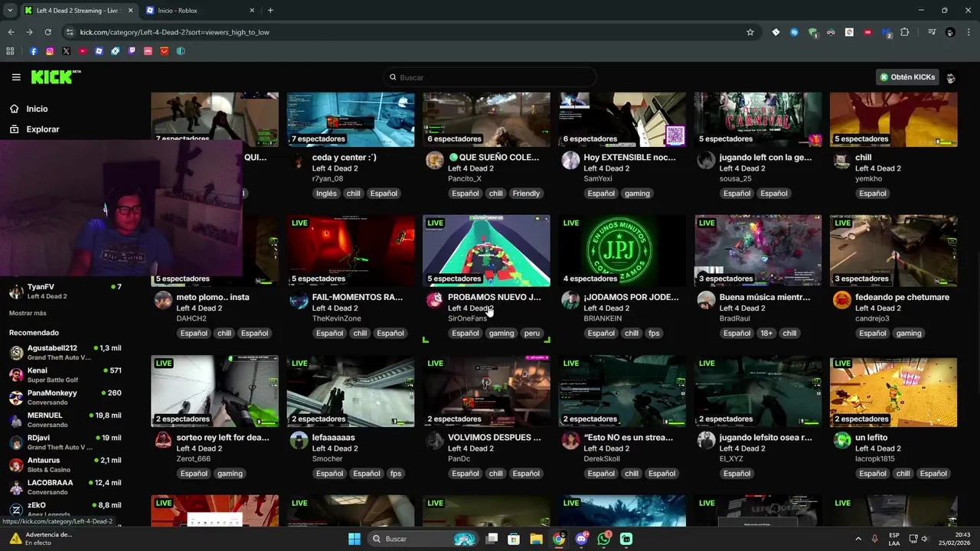Open the apps grid in the bookmarks bar
980x551 pixels.
[10, 51]
